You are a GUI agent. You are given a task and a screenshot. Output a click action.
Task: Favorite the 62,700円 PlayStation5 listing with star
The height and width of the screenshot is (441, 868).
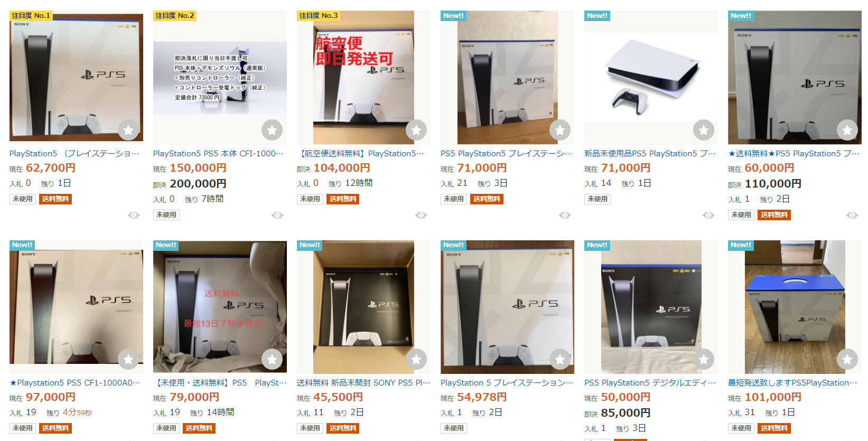click(128, 130)
